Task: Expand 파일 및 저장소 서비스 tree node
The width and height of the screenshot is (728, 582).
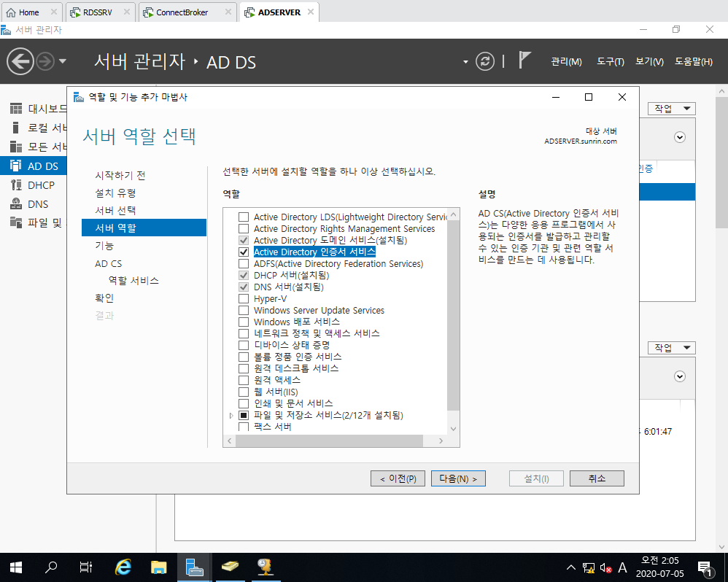Action: (231, 416)
